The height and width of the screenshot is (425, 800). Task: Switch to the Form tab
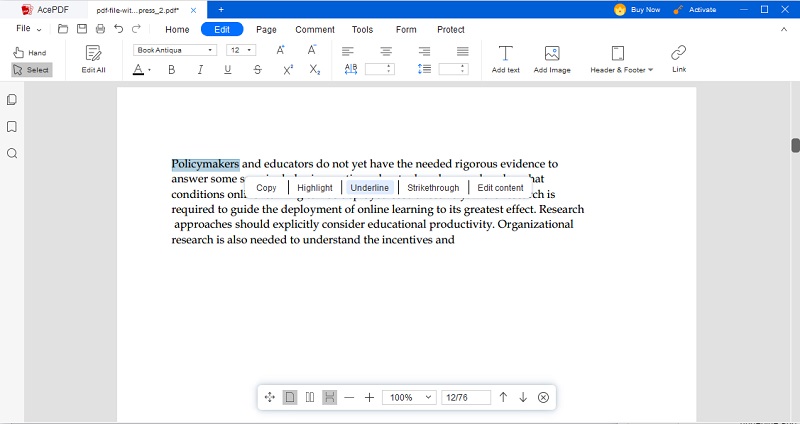click(406, 30)
